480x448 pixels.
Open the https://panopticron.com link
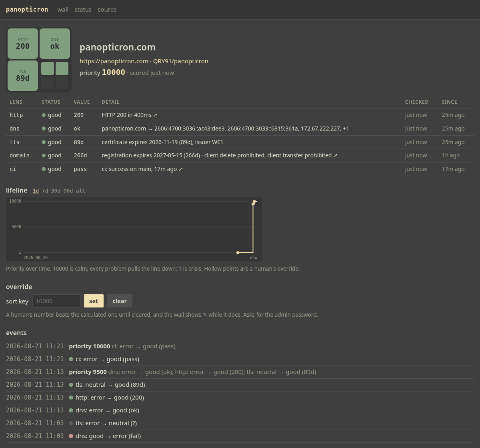114,61
